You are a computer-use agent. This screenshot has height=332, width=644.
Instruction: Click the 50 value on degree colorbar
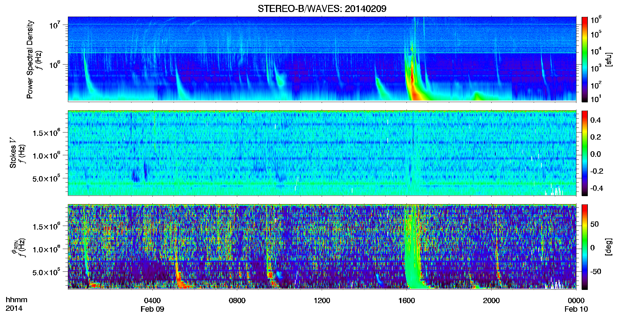(595, 224)
